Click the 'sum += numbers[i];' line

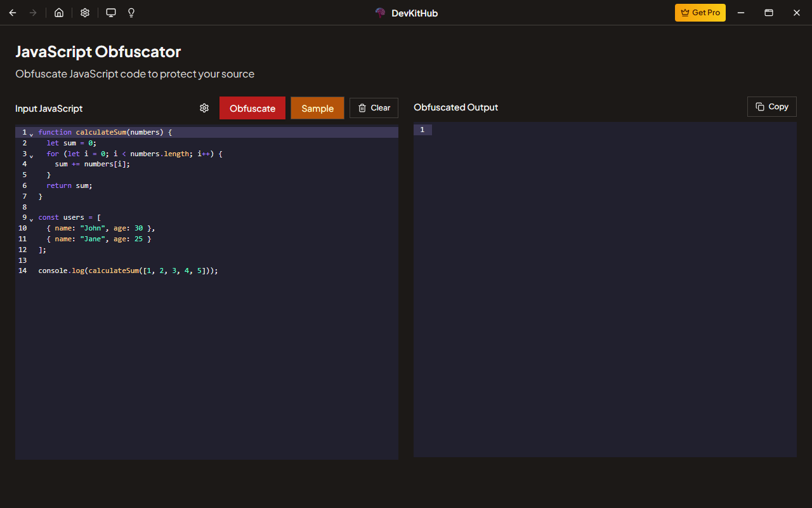pos(92,164)
